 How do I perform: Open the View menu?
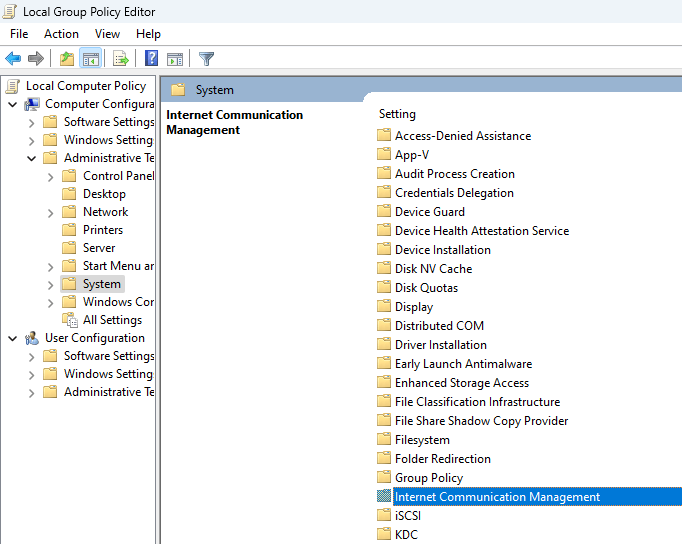[107, 34]
